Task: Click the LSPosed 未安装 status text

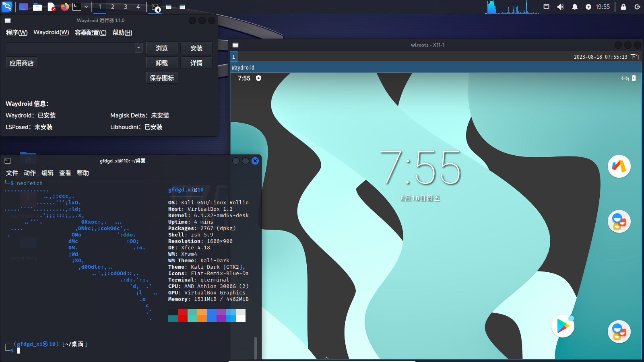Action: 29,127
